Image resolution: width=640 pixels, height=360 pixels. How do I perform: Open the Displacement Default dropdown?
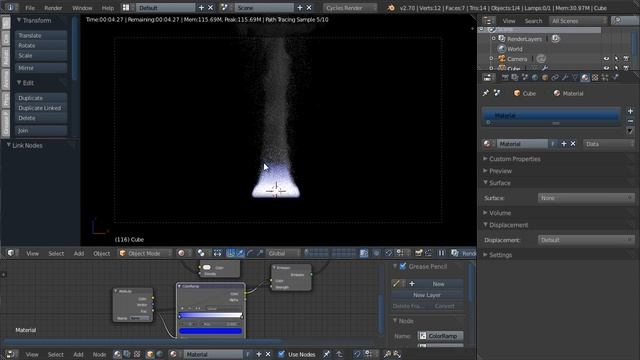point(586,240)
